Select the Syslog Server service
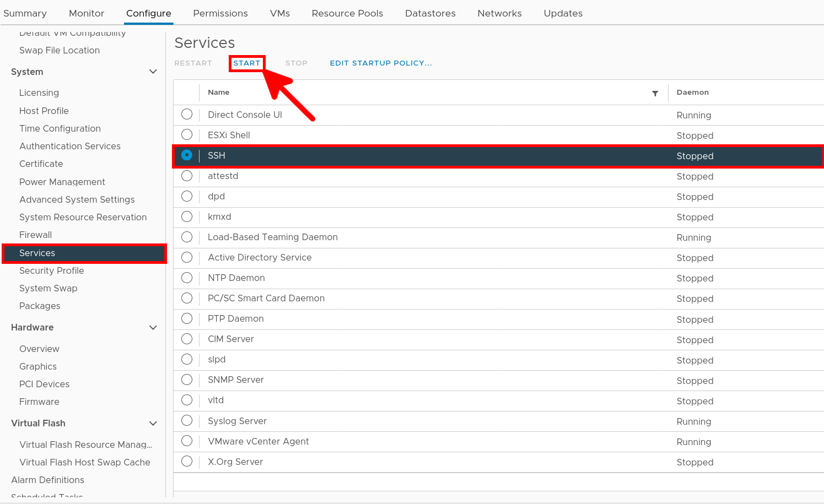 tap(186, 421)
